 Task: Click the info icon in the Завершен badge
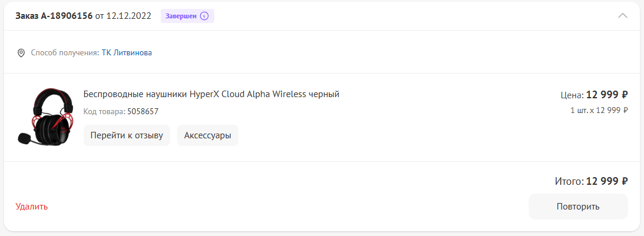coord(204,16)
